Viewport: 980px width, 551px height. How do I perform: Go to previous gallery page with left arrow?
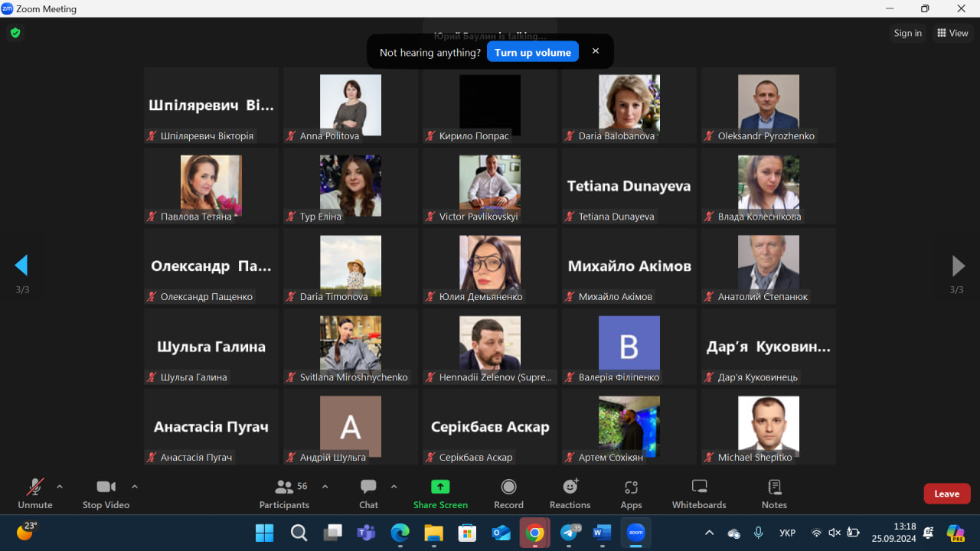click(21, 266)
